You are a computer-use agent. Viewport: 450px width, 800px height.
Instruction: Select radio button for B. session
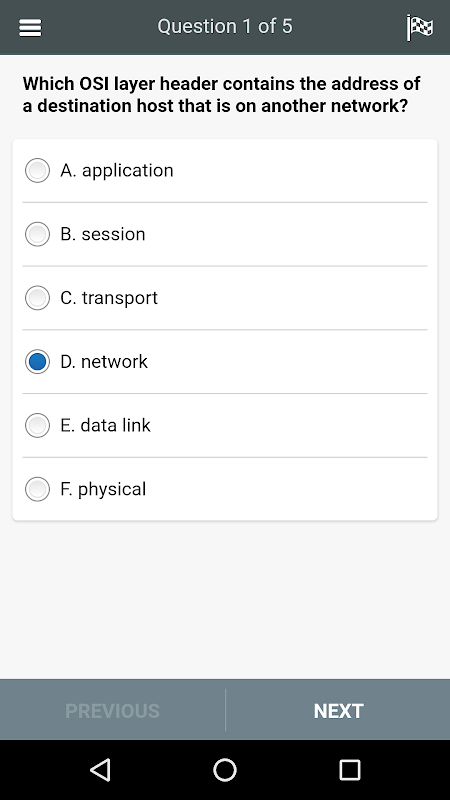pos(37,234)
